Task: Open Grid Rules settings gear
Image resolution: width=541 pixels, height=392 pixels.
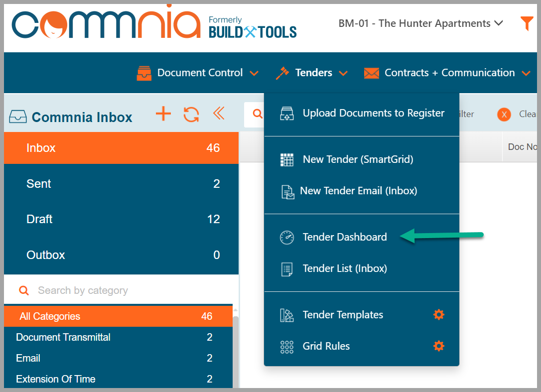Action: click(x=439, y=346)
